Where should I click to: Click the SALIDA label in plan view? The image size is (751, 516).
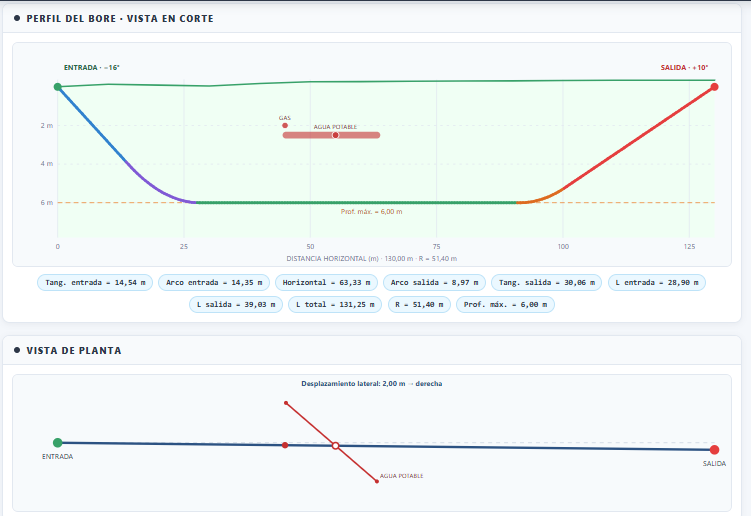coord(714,464)
